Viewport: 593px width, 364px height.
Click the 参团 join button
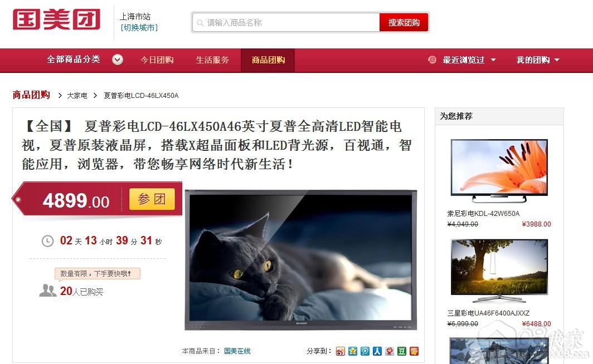tap(152, 199)
